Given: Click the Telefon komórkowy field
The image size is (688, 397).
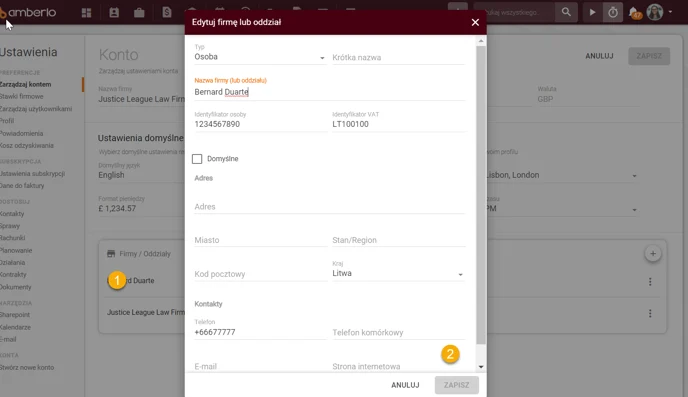Looking at the screenshot, I should point(398,333).
